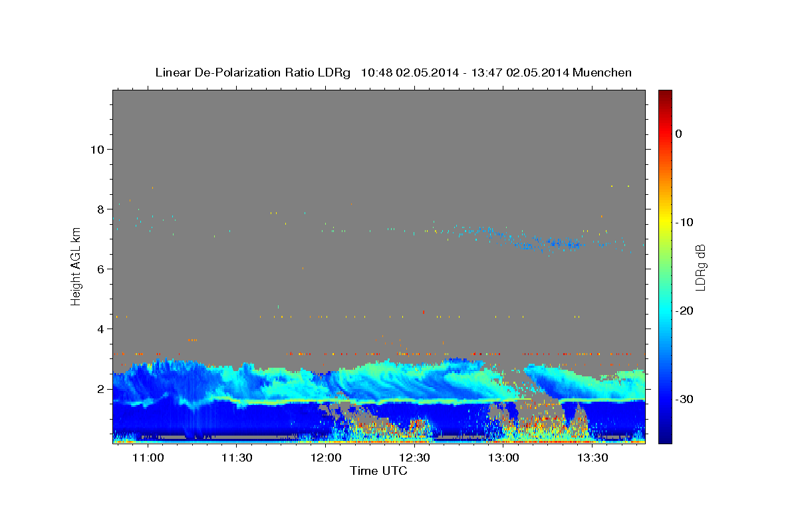798x532 pixels.
Task: Click the 12:00 time tick label
Action: pos(326,458)
